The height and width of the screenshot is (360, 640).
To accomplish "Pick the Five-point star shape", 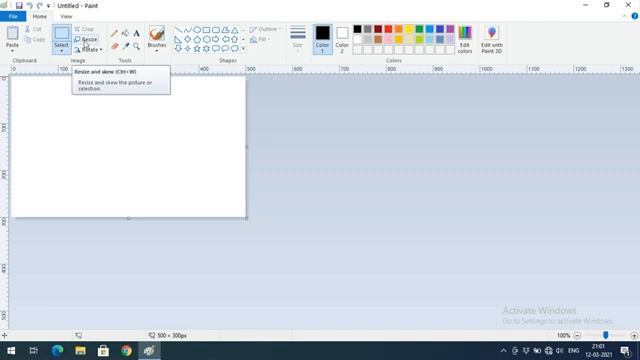I will tap(197, 49).
